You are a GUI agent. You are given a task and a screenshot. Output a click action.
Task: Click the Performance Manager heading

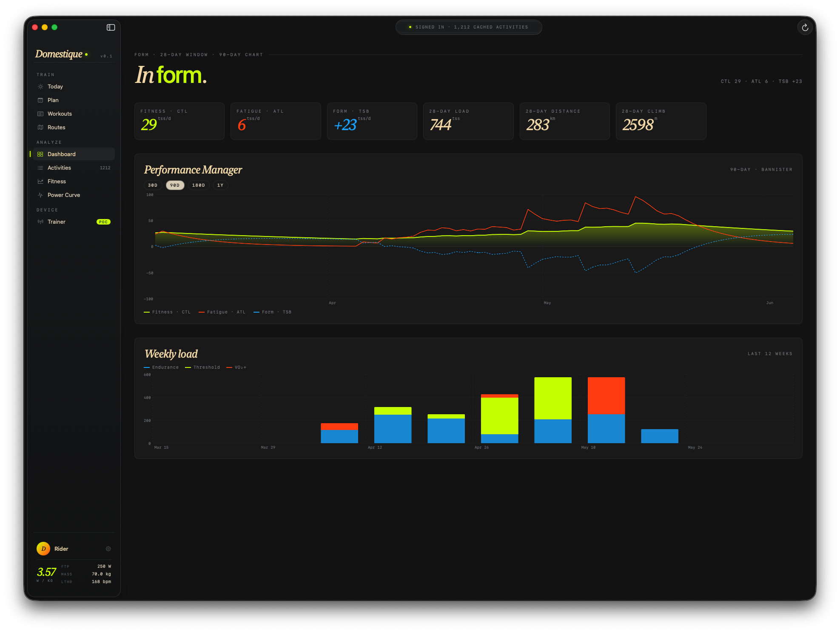tap(193, 170)
